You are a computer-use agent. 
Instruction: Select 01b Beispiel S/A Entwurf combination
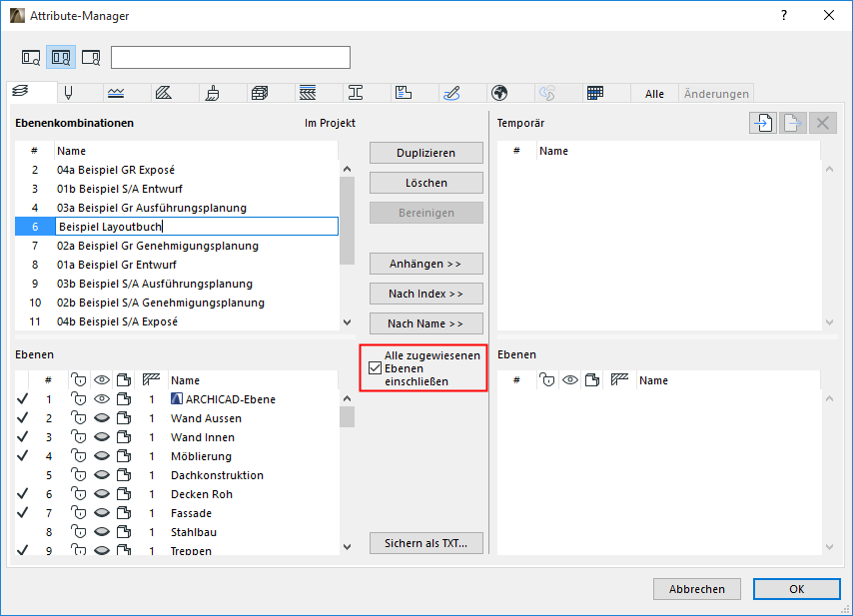177,189
